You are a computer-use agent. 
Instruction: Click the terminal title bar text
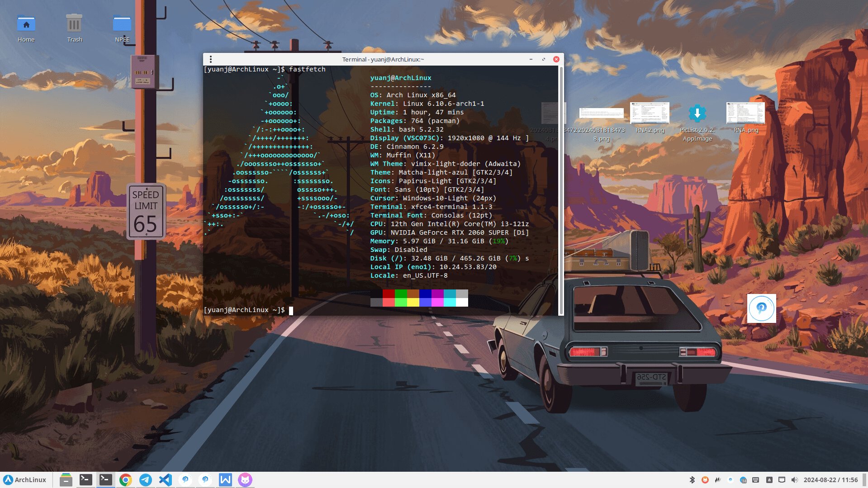point(383,59)
